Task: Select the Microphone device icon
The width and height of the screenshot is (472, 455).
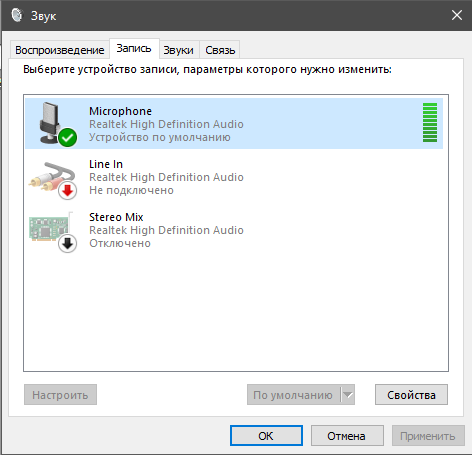Action: (x=58, y=124)
